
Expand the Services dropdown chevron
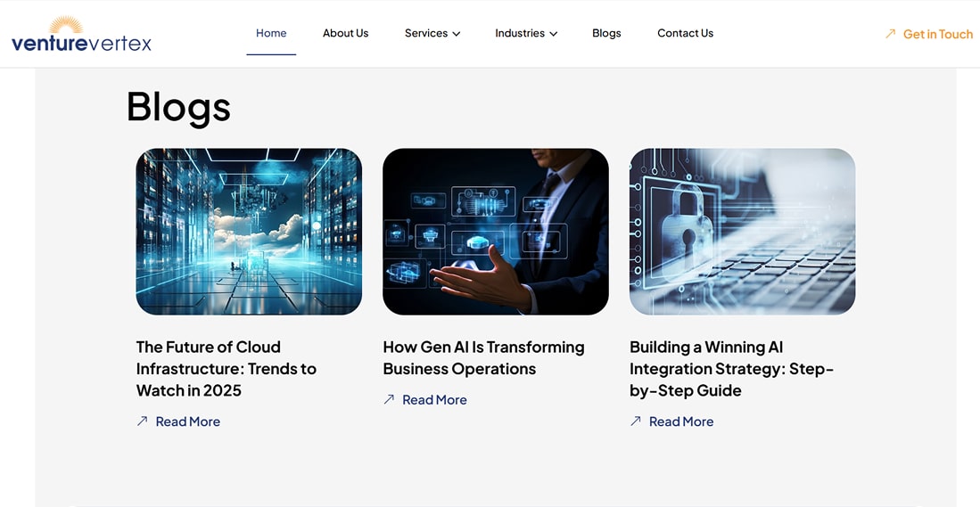coord(457,34)
